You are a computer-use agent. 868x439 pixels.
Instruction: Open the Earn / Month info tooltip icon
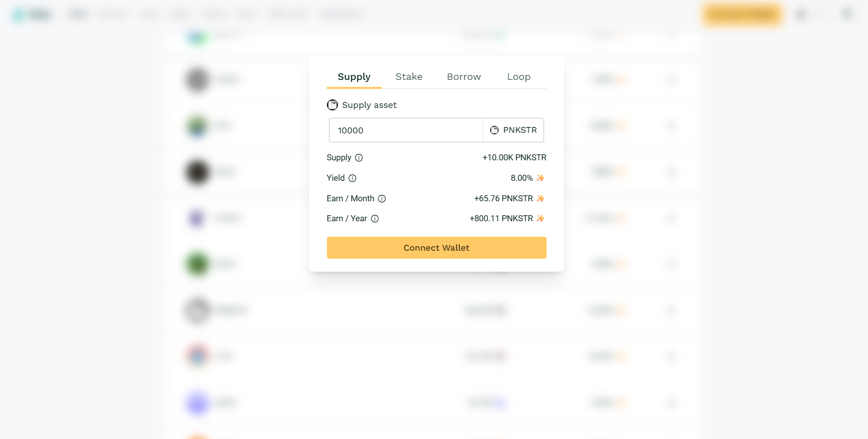382,199
